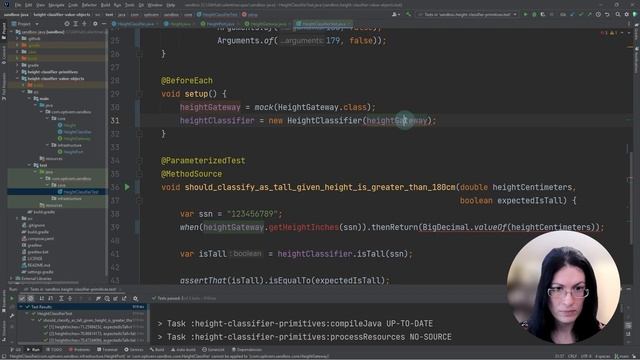Screen dimensions: 640x360
Task: Open IDE settings via the top-right gear
Action: pos(627,14)
